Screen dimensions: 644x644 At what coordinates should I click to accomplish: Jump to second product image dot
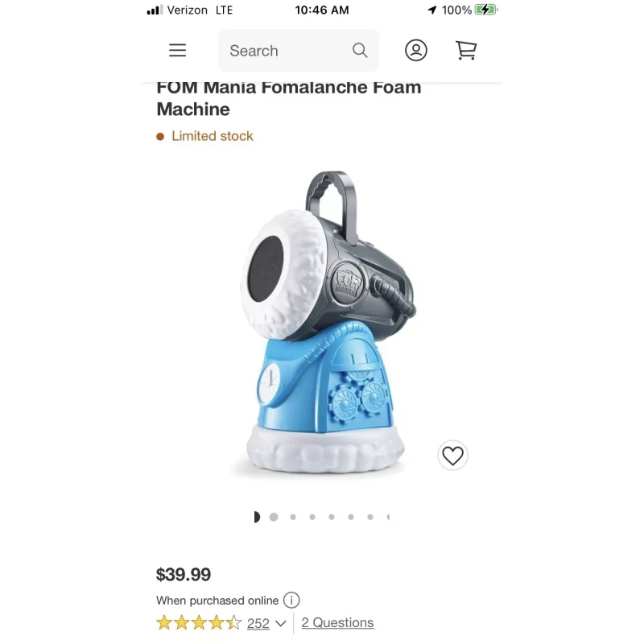pyautogui.click(x=274, y=517)
